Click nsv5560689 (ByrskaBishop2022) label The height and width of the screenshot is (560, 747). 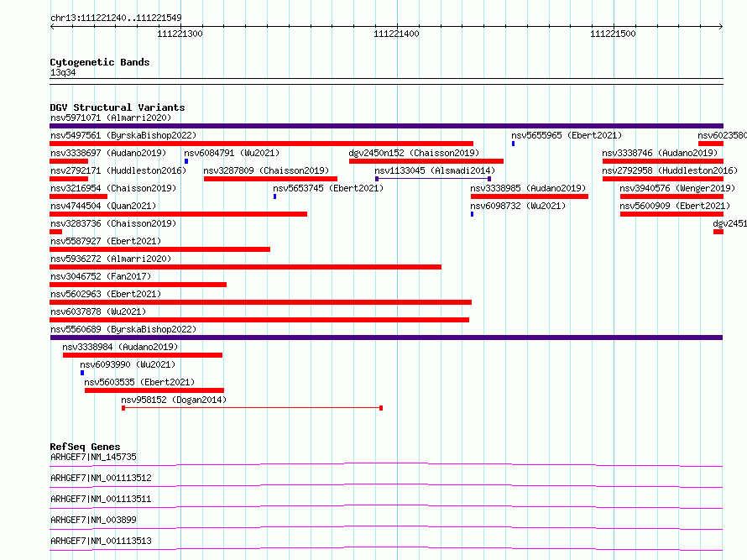pos(123,329)
